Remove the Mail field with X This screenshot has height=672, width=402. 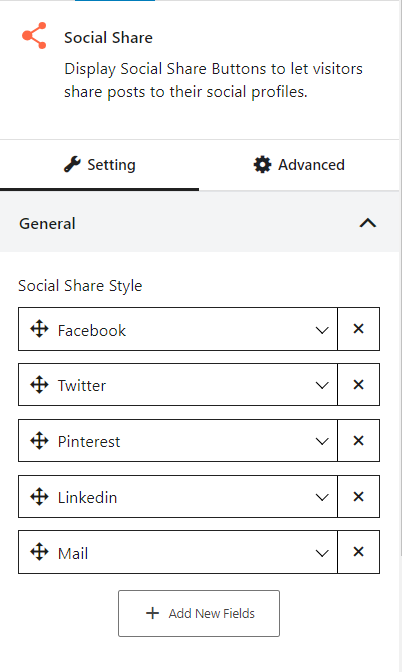coord(358,552)
